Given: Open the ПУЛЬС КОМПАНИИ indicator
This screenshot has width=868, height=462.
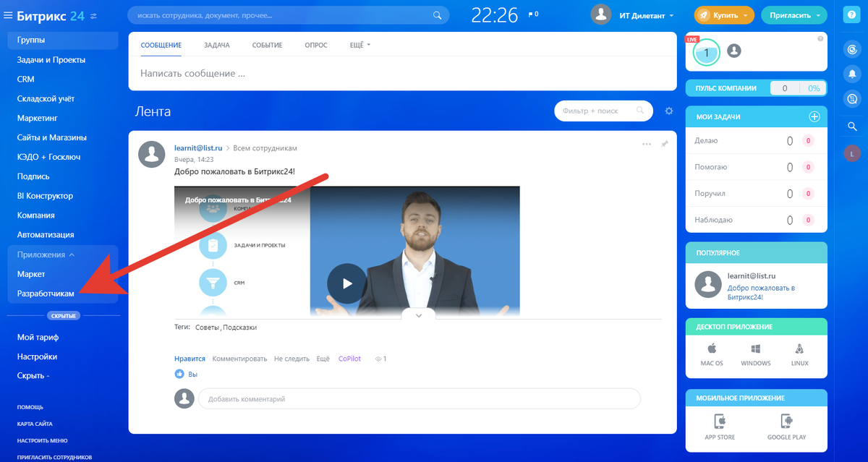Looking at the screenshot, I should 756,88.
